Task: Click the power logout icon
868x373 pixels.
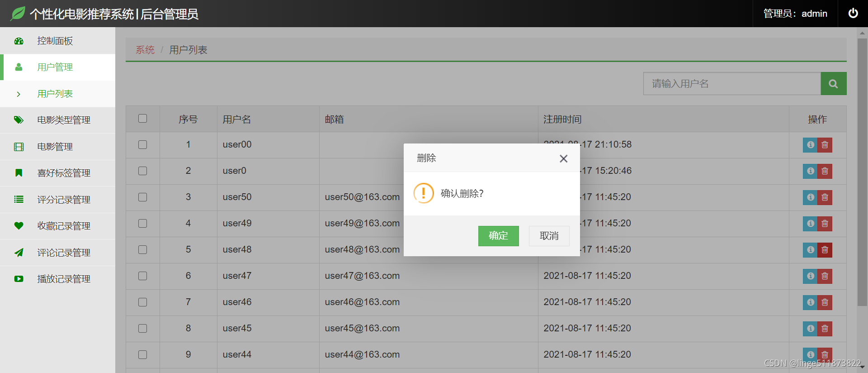Action: tap(853, 13)
